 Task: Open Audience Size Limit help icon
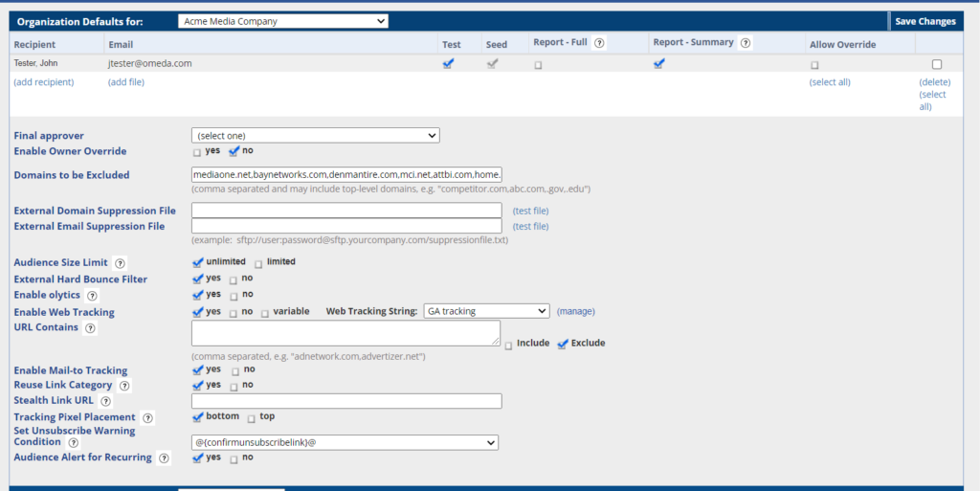pos(120,263)
